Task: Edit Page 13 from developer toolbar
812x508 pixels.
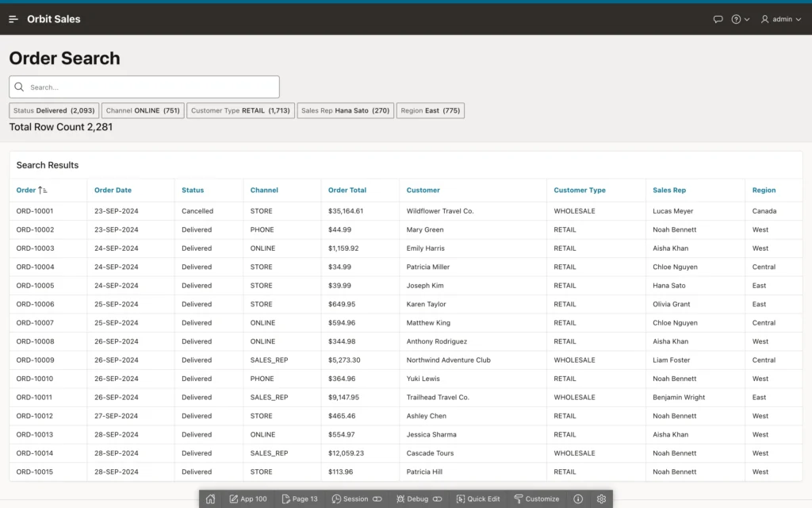Action: point(300,498)
